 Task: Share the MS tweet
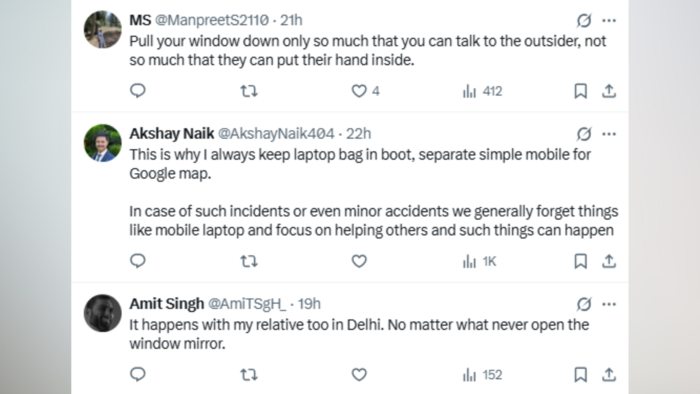coord(609,91)
